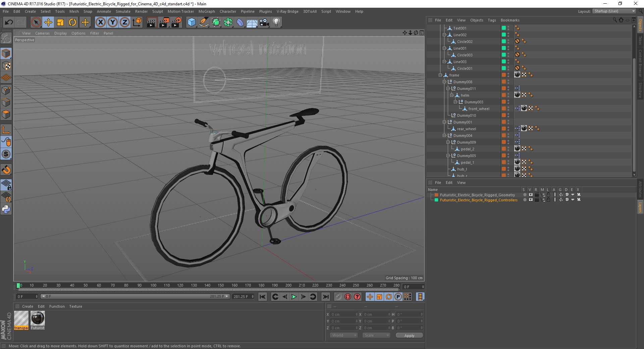Toggle Controllers layer lock icon
This screenshot has height=349, width=644.
pyautogui.click(x=548, y=200)
